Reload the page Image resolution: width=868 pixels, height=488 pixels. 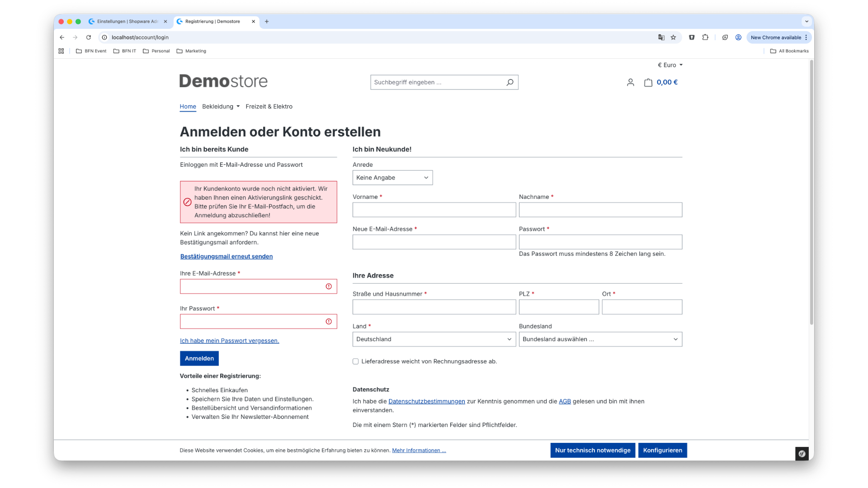(89, 38)
